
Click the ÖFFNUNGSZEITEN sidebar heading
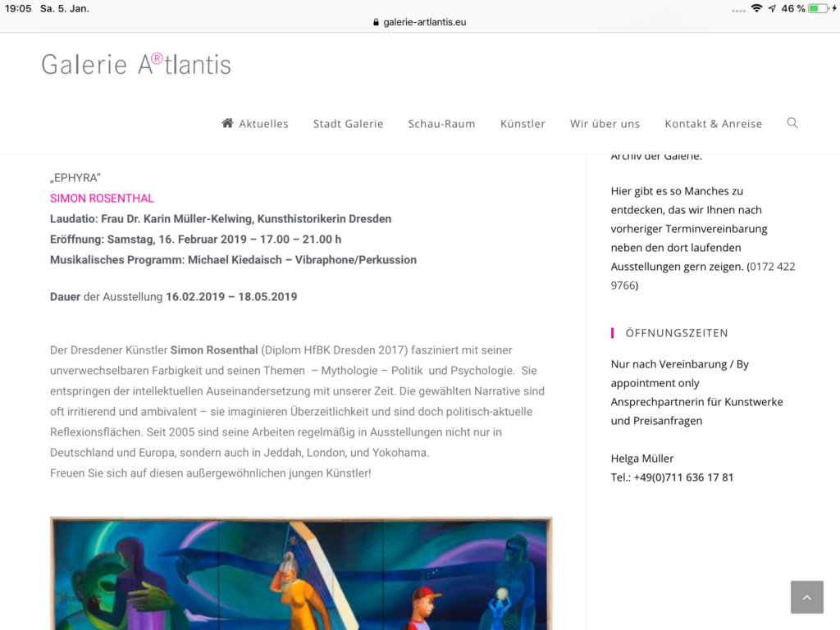click(677, 333)
